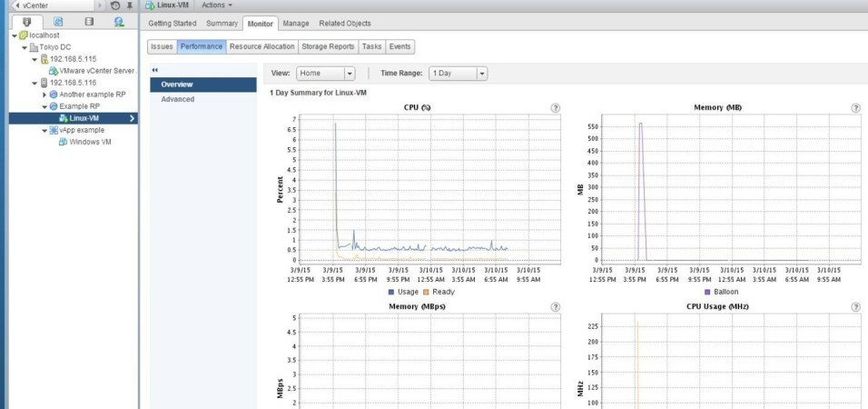Pin the navigator panel
The width and height of the screenshot is (868, 409).
130,5
